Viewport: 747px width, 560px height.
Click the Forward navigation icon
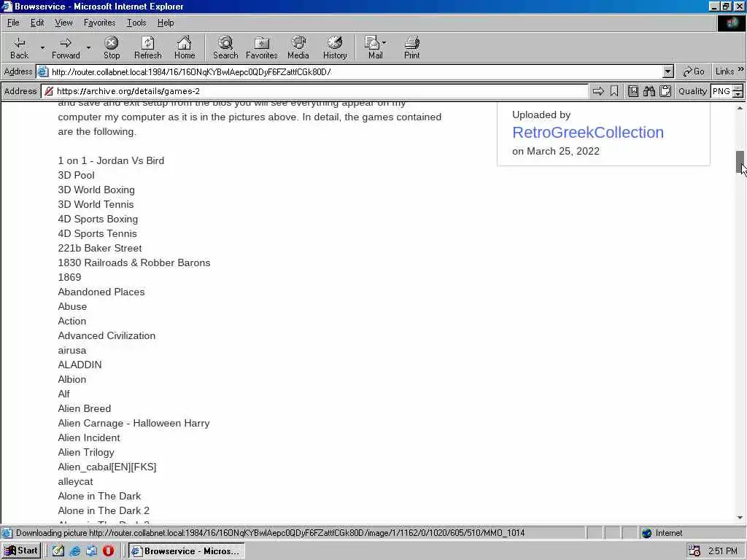[x=66, y=47]
